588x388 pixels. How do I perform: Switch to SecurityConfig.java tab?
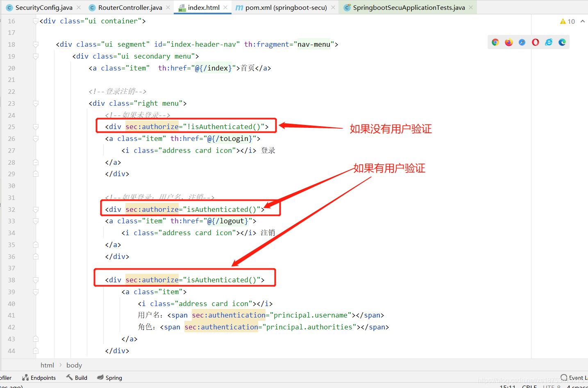(44, 7)
